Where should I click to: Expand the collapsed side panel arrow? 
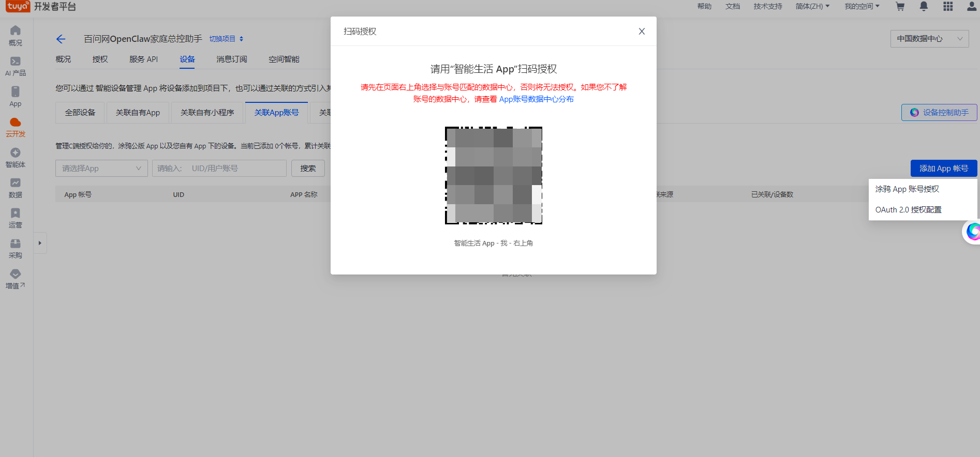(40, 243)
